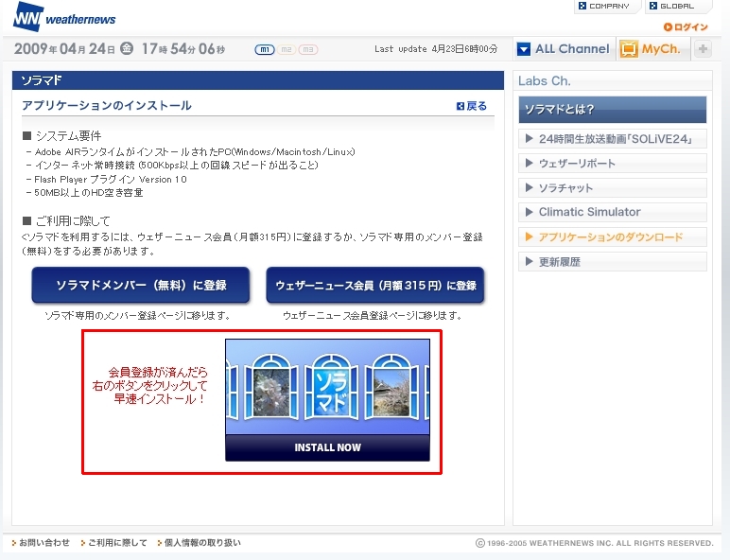Open 更新履歴 menu item
Image resolution: width=730 pixels, height=560 pixels.
pyautogui.click(x=612, y=262)
